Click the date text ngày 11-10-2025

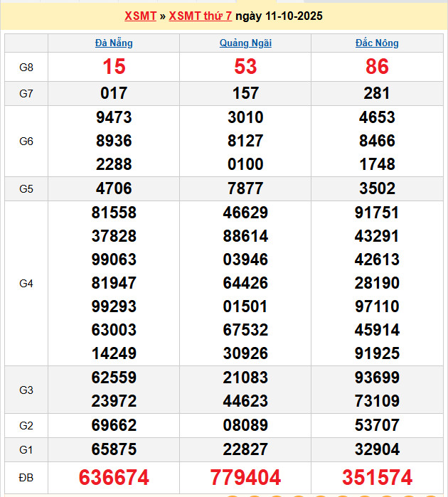(284, 16)
